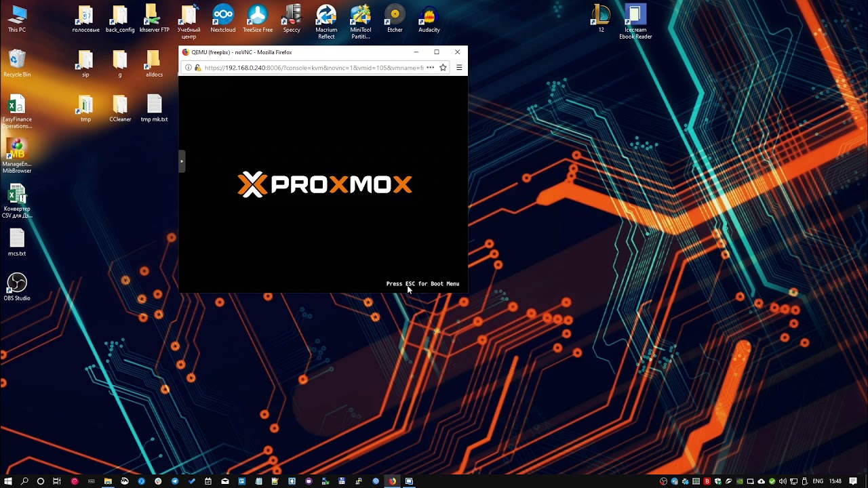Open network status in system tray
Viewport: 868px width, 488px height.
pyautogui.click(x=793, y=481)
